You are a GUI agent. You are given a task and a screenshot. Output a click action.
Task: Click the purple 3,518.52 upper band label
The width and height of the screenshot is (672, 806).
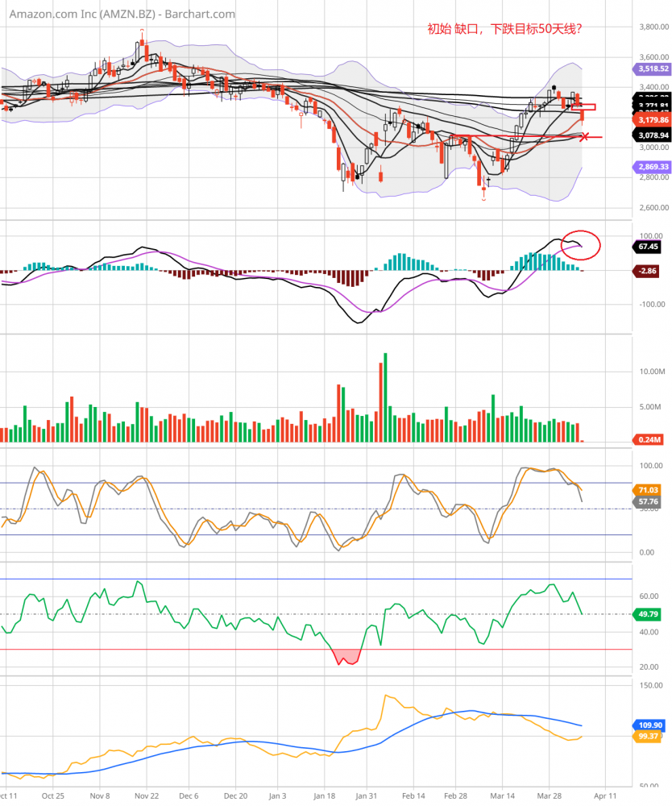(648, 69)
